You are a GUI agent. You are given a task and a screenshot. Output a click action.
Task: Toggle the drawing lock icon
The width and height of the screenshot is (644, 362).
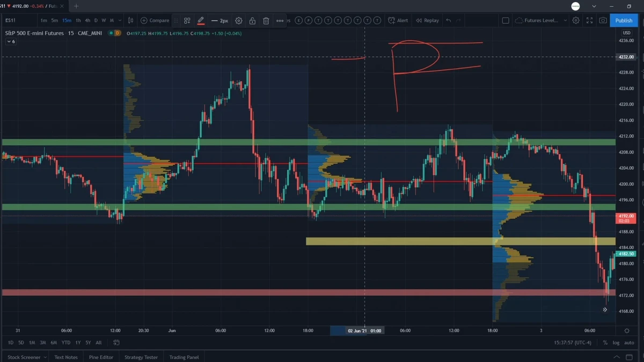[252, 20]
